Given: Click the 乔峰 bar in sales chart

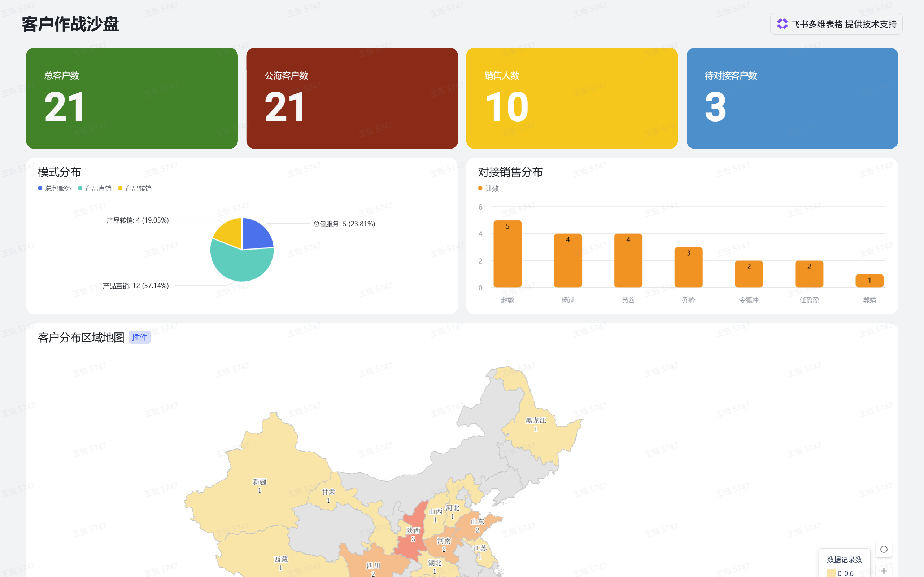Looking at the screenshot, I should coord(688,267).
